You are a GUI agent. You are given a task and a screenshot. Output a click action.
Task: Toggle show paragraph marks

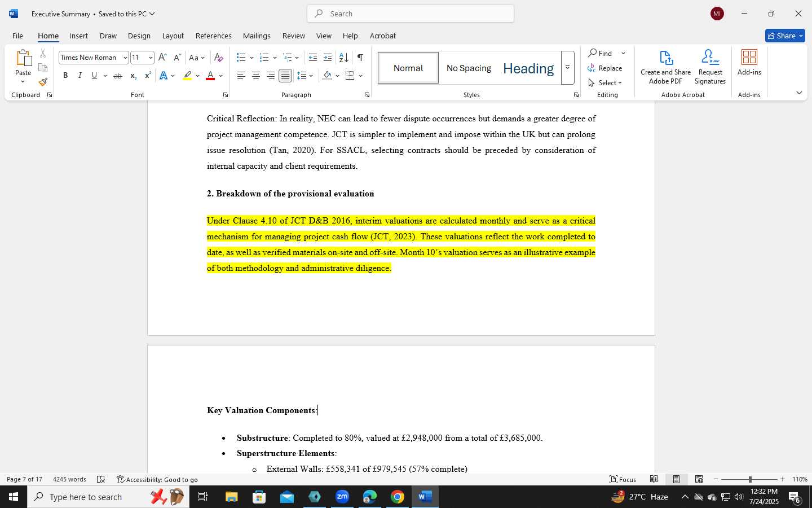click(360, 58)
